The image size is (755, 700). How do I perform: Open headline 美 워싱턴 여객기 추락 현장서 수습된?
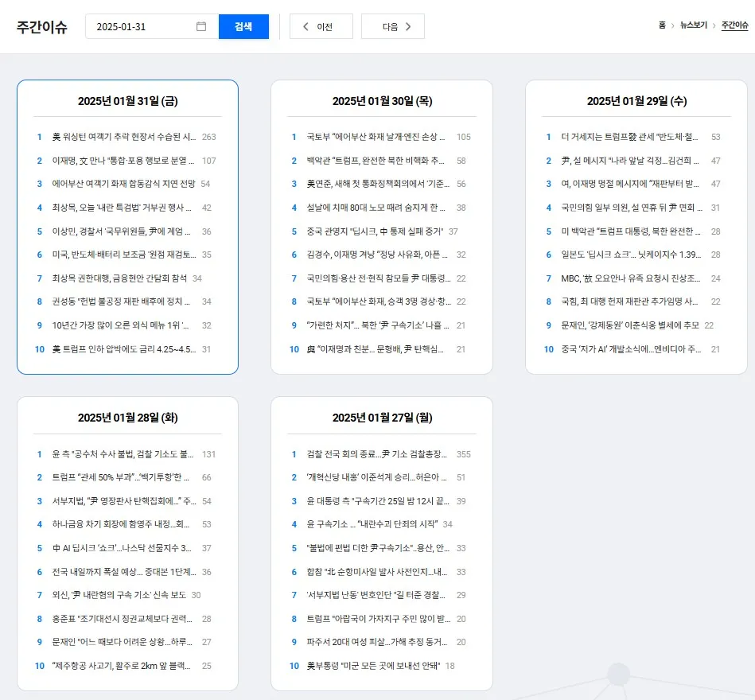(124, 137)
